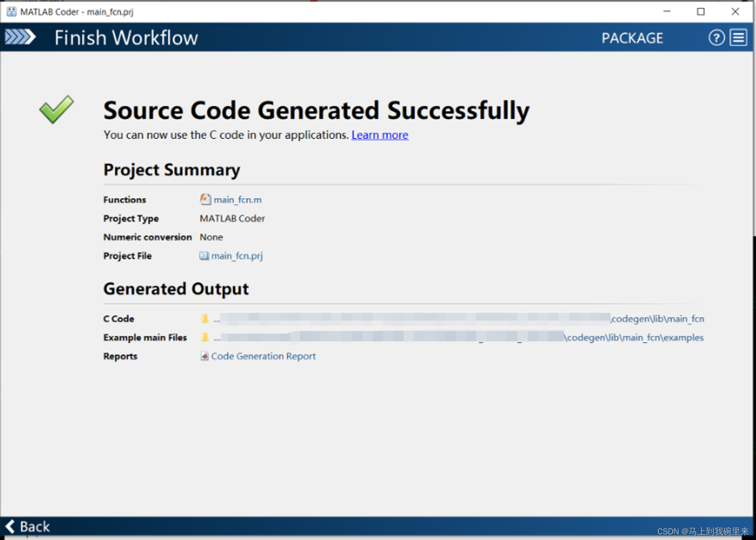Go Back to the previous step
756x540 pixels.
point(28,527)
